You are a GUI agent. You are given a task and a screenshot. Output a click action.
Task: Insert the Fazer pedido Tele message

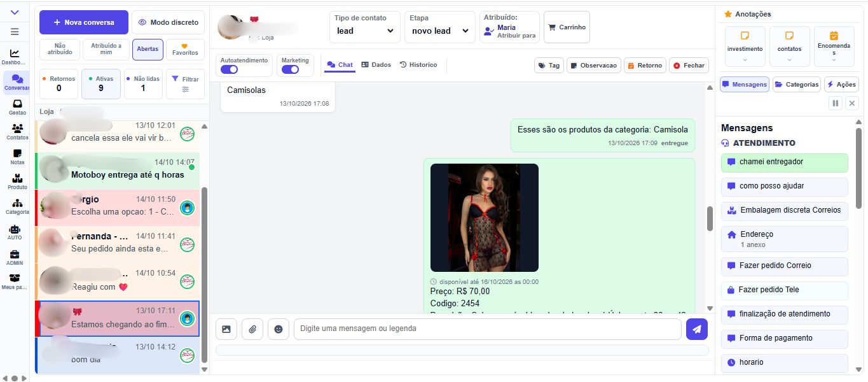785,290
